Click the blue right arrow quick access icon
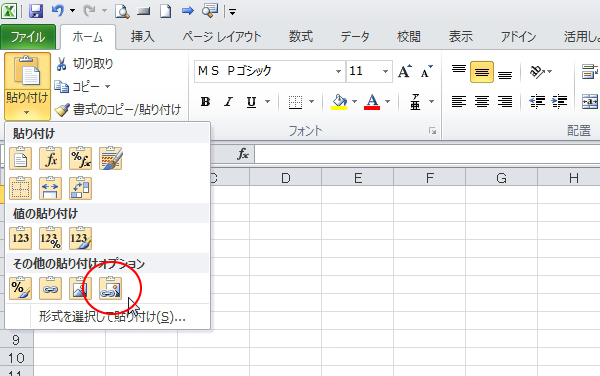 (x=188, y=11)
